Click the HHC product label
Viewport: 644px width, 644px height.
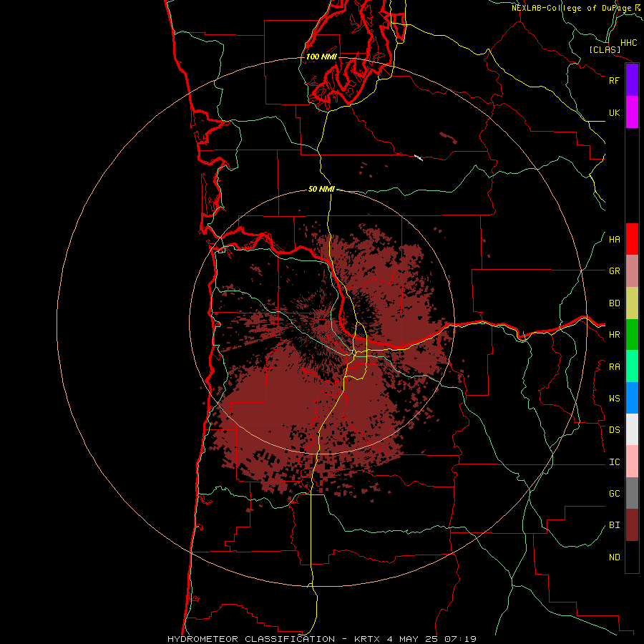point(628,43)
